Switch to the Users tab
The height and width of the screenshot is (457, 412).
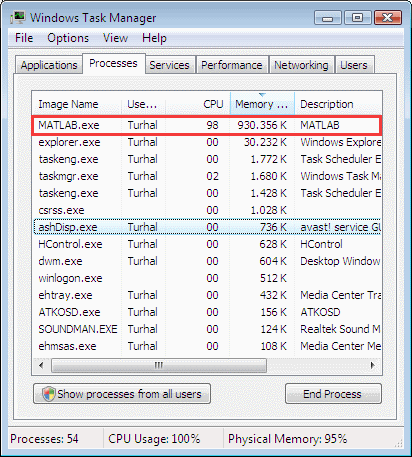tap(354, 65)
